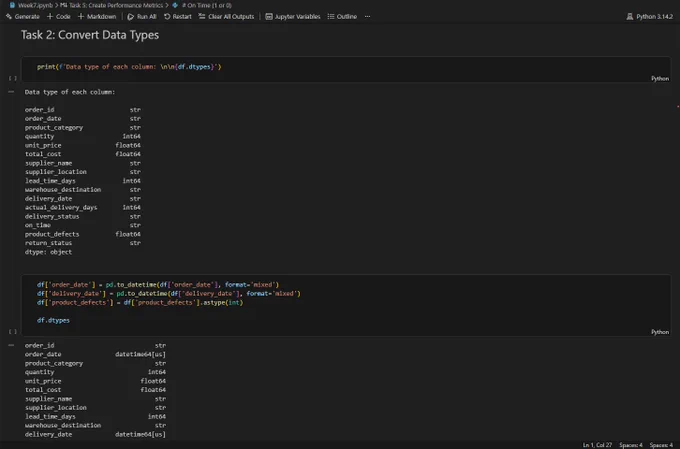Click the Task 2: Convert Data Types heading
This screenshot has width=680, height=449.
pyautogui.click(x=90, y=35)
